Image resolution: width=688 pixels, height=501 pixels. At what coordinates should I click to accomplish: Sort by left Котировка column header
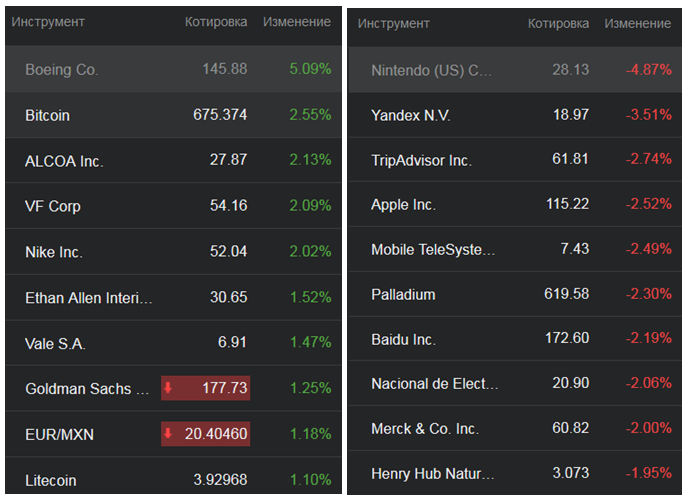pyautogui.click(x=216, y=22)
